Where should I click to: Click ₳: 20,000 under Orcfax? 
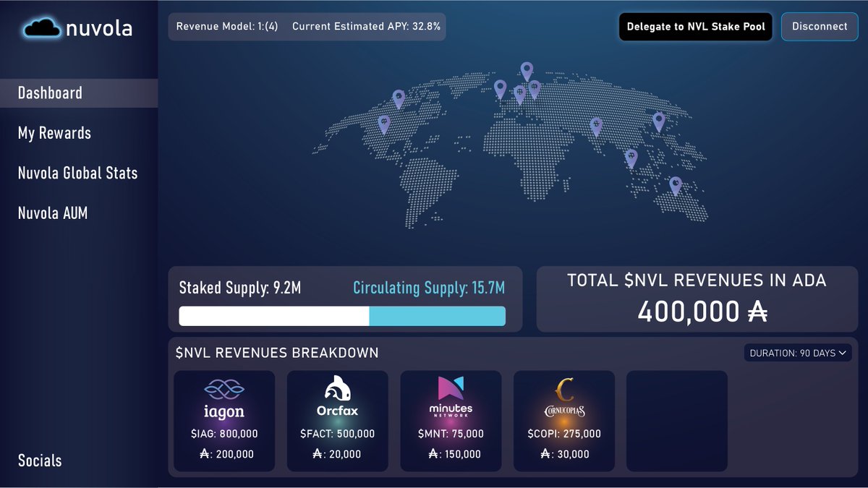(x=337, y=454)
